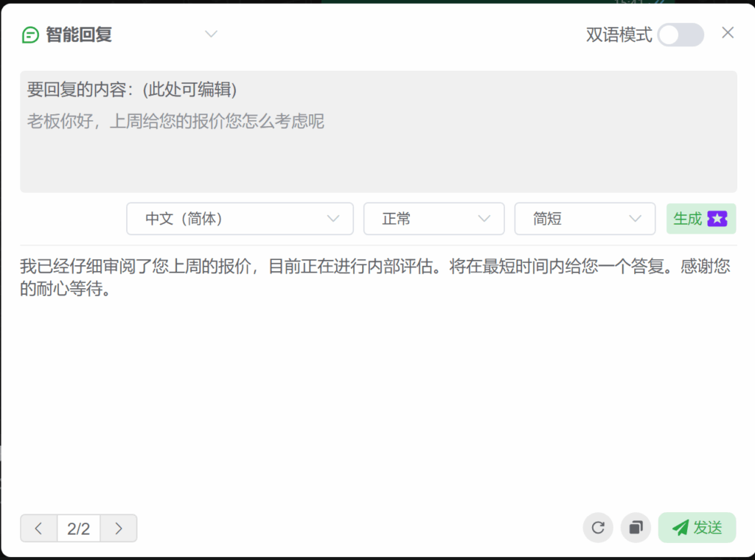Click the close X of the dialog
The image size is (755, 560).
click(x=728, y=32)
